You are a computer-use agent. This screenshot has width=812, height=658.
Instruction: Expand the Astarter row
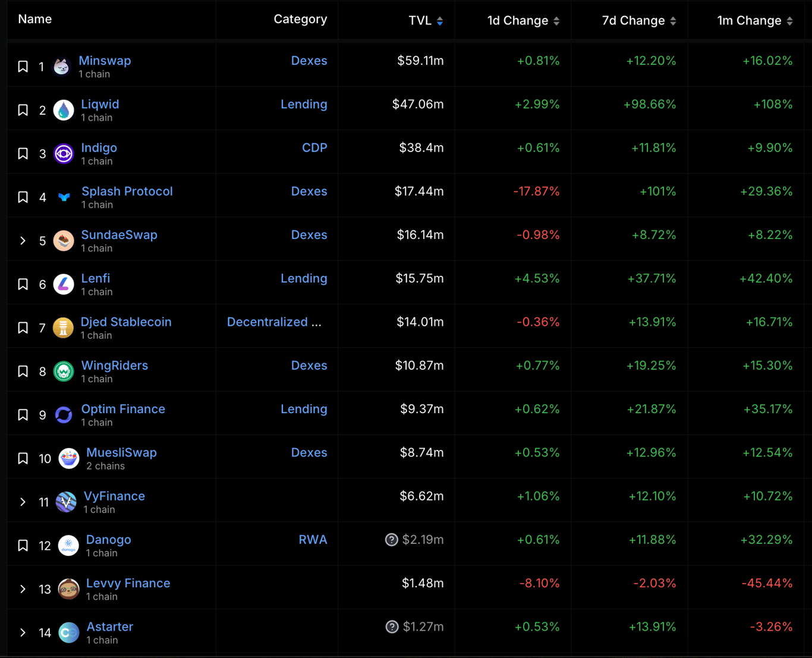(x=23, y=632)
